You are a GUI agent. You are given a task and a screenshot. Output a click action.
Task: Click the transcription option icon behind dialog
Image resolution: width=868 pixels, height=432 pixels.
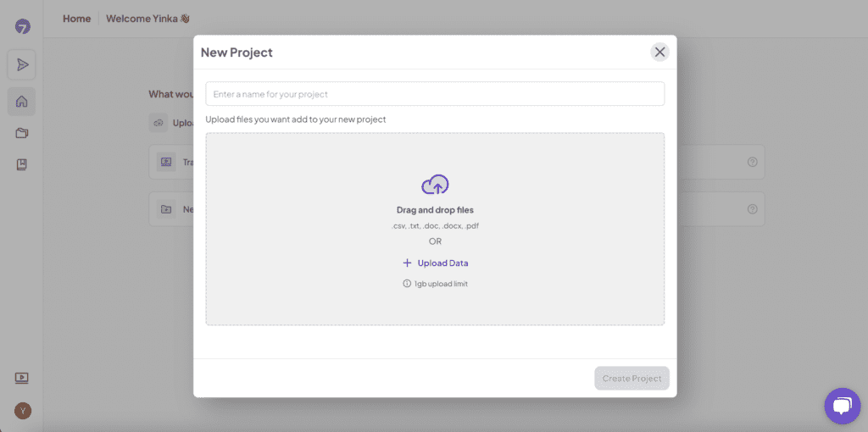pos(166,162)
